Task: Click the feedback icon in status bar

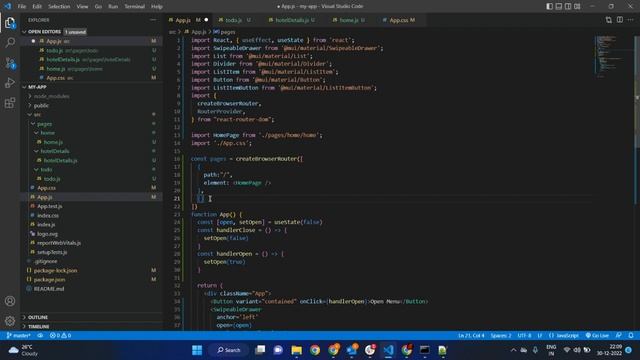Action: coord(619,336)
